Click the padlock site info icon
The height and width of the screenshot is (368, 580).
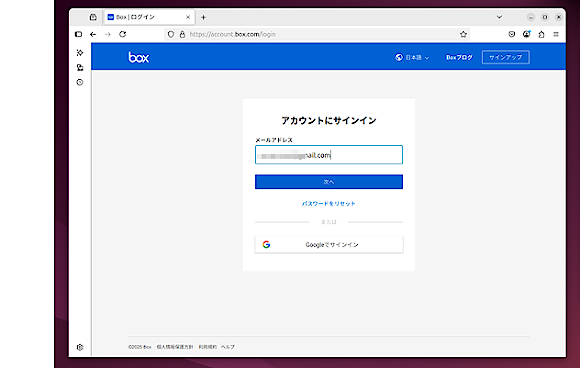[182, 34]
